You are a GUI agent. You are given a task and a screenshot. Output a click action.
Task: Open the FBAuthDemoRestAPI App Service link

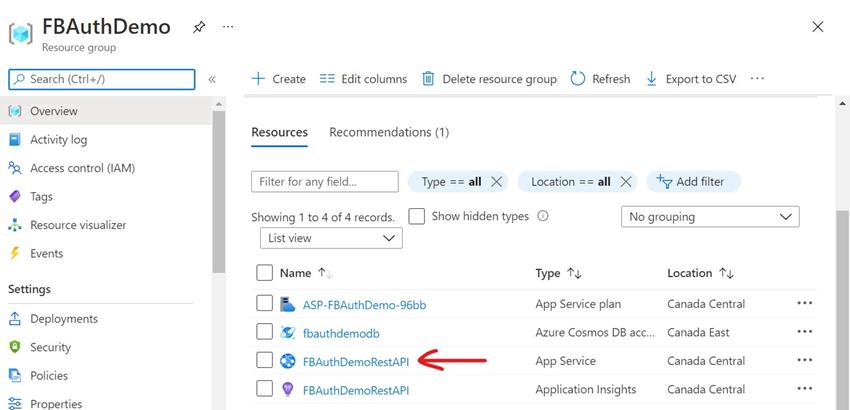click(356, 361)
